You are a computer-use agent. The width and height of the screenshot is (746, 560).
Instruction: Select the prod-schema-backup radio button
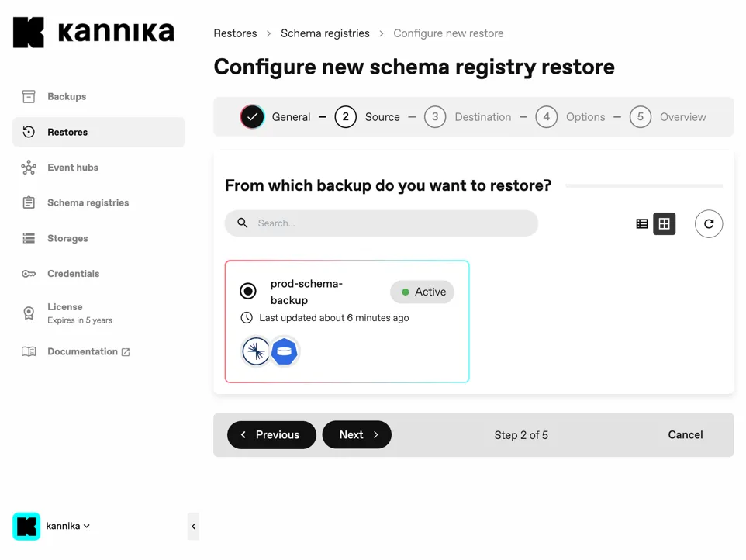[247, 291]
